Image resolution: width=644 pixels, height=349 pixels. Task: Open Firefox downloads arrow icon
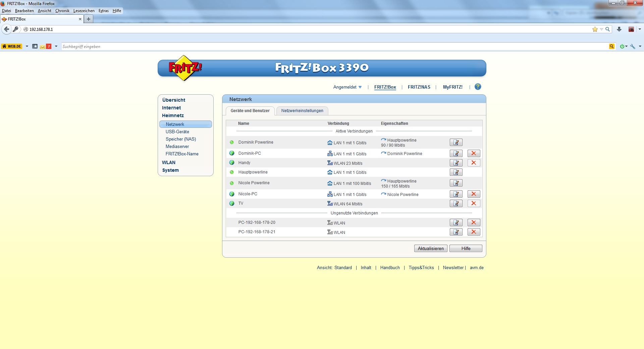click(619, 29)
